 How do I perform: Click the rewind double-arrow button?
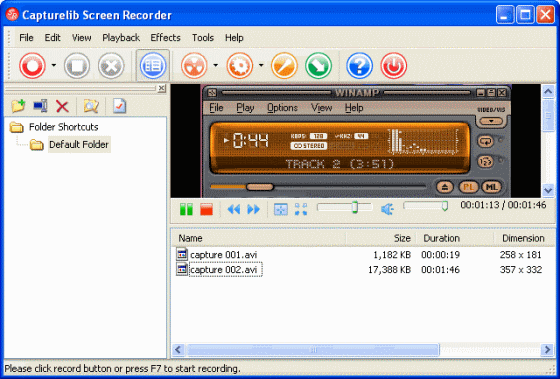tap(234, 209)
